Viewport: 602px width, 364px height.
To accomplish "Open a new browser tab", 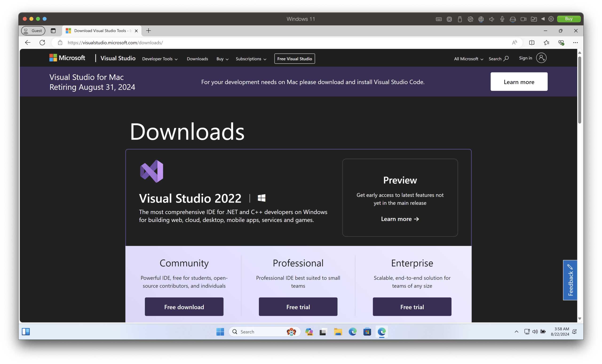I will 148,31.
